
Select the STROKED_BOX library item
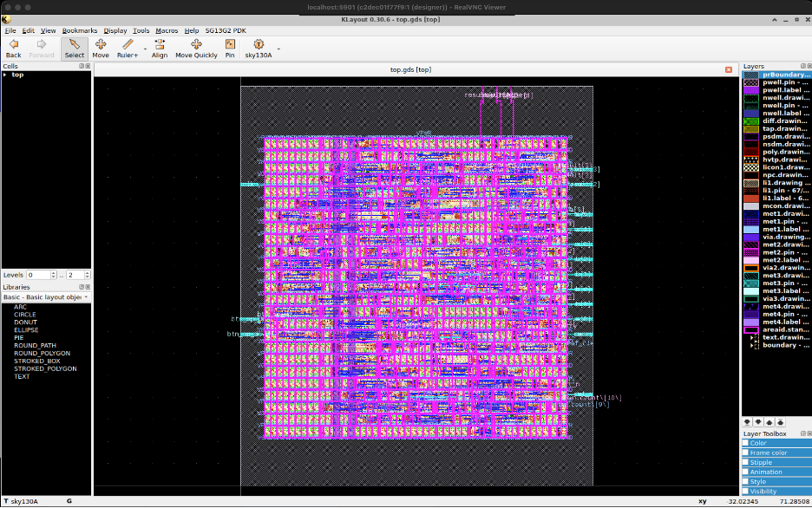pyautogui.click(x=36, y=361)
